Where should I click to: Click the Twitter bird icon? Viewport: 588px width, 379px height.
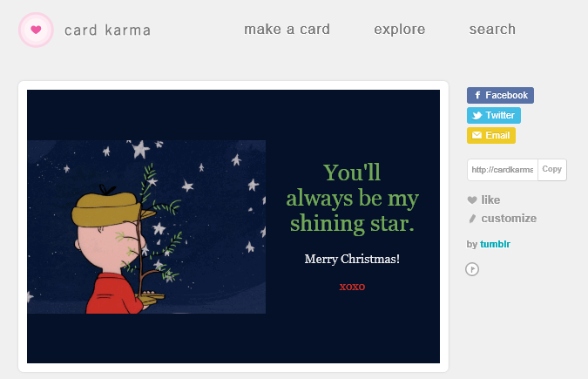pos(476,115)
